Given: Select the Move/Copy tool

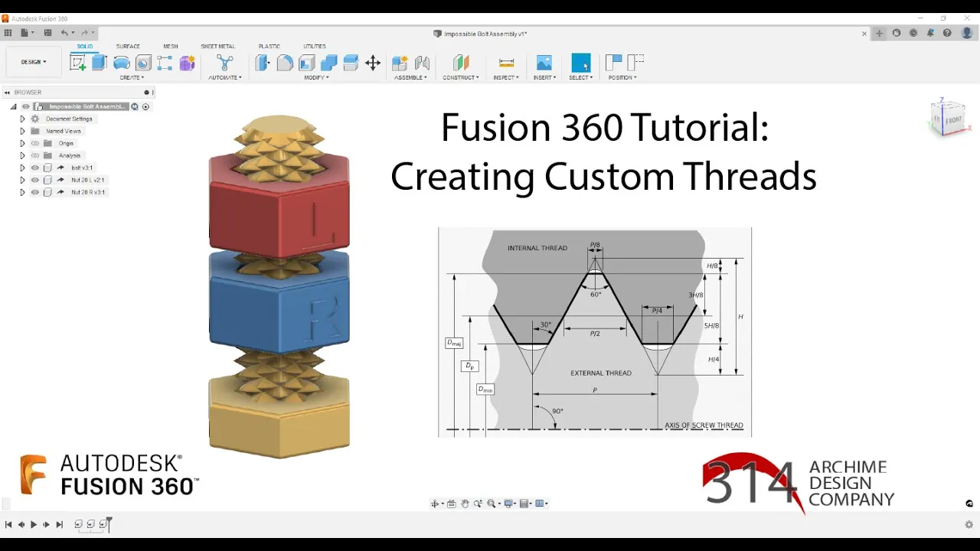Looking at the screenshot, I should pos(373,63).
